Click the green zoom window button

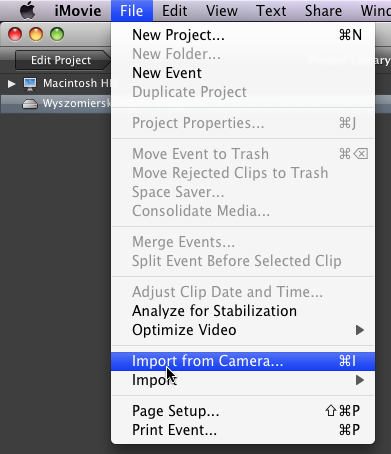(57, 34)
